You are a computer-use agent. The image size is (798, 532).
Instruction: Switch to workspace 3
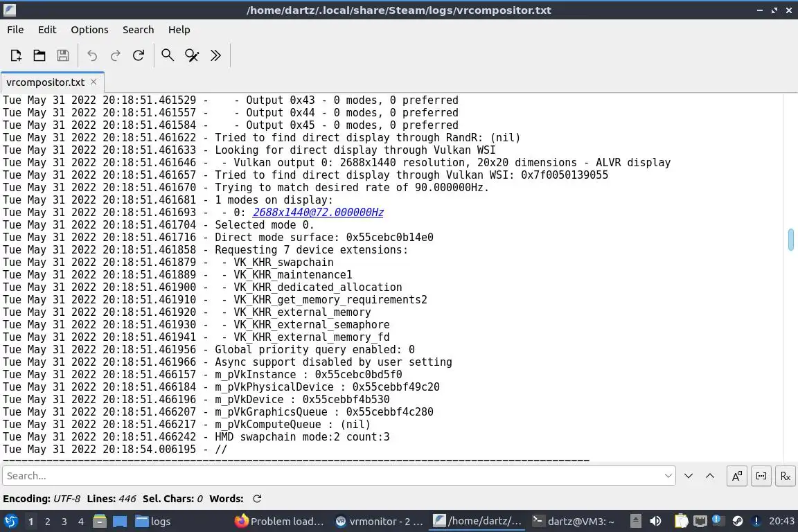coord(64,522)
